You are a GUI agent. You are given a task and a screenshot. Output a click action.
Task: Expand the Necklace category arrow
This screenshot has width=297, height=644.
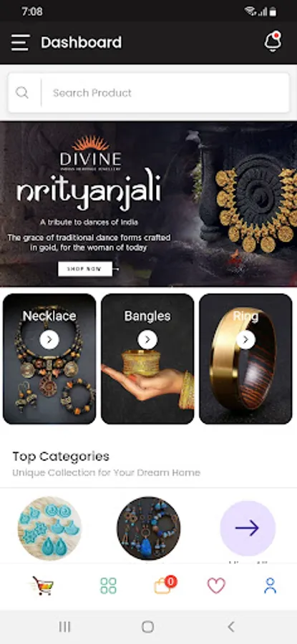(x=49, y=340)
